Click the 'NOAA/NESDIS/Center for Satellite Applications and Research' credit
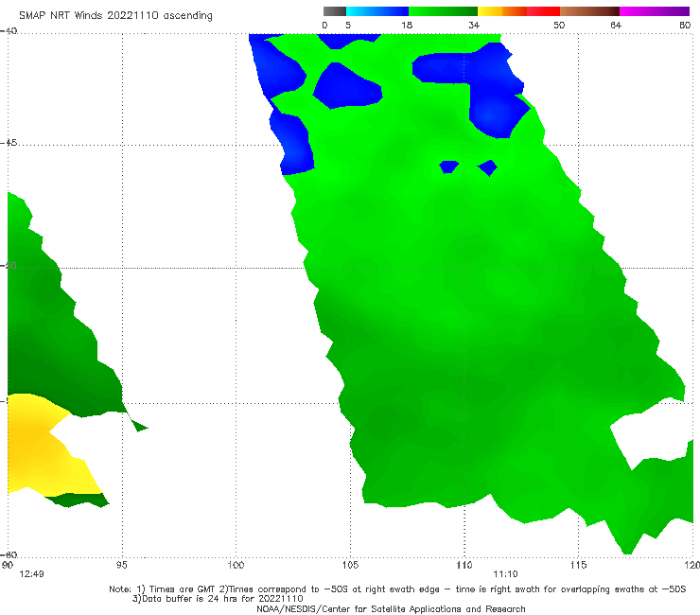This screenshot has height=615, width=700. point(391,608)
